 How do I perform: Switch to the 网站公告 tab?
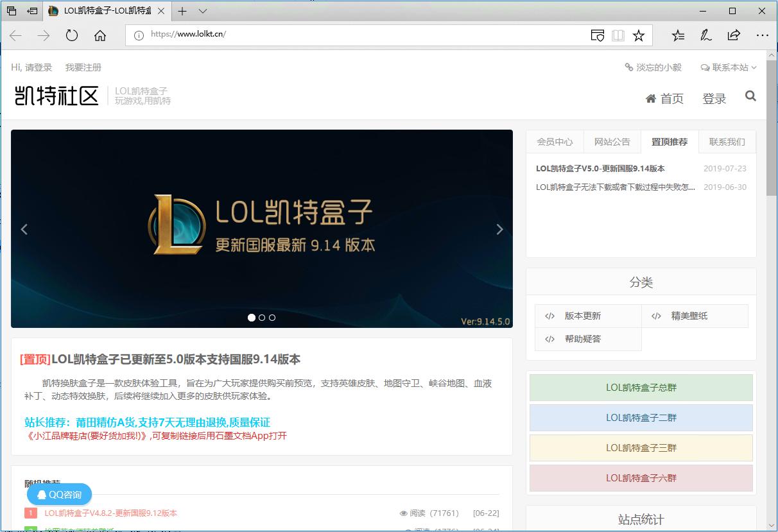612,142
